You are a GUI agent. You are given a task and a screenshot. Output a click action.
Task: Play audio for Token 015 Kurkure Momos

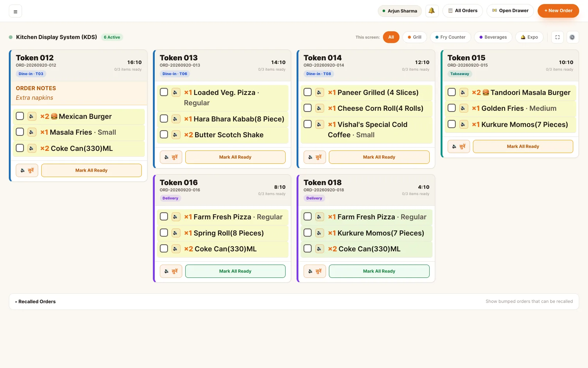(x=463, y=124)
